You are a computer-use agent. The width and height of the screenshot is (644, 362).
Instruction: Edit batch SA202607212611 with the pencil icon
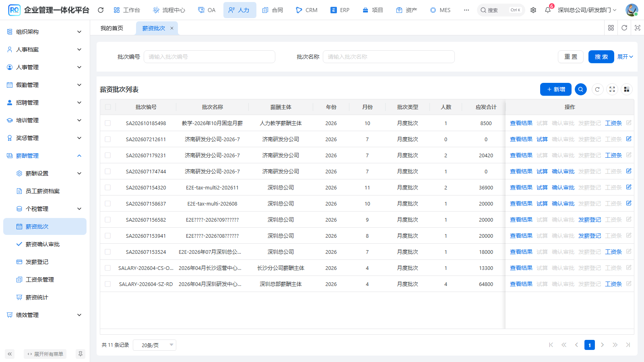[629, 139]
